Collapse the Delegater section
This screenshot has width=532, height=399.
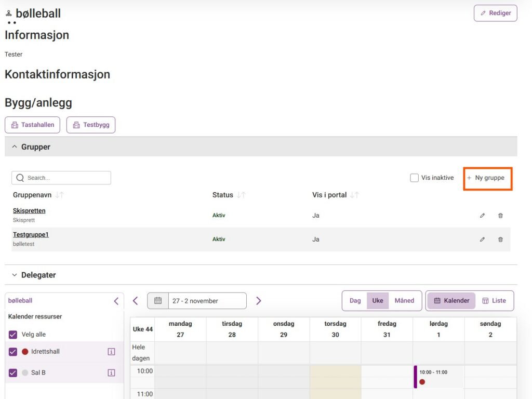click(x=15, y=275)
